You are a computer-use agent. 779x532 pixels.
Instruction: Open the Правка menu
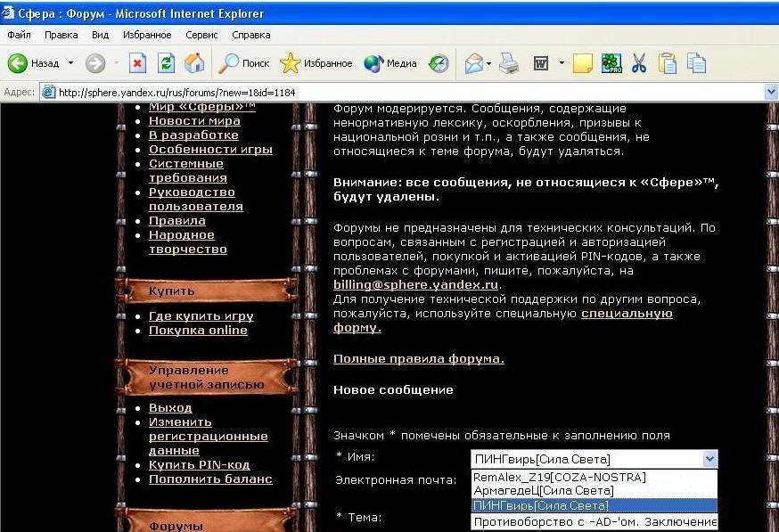tap(61, 35)
